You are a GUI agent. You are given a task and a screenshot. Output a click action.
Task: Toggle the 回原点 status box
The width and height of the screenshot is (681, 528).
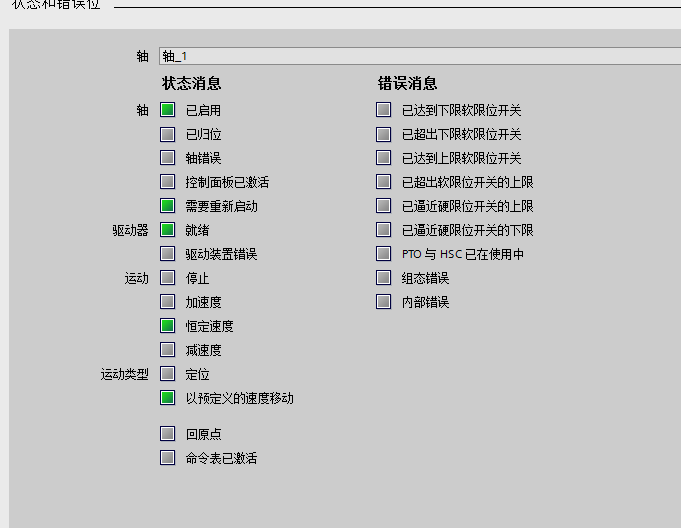[168, 434]
